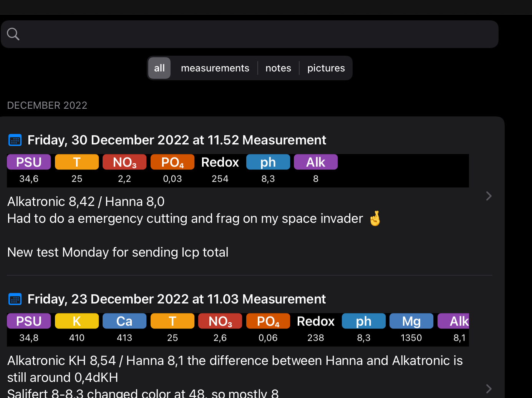Open the Friday, 30 December 2022 measurement title
532x398 pixels.
click(177, 140)
